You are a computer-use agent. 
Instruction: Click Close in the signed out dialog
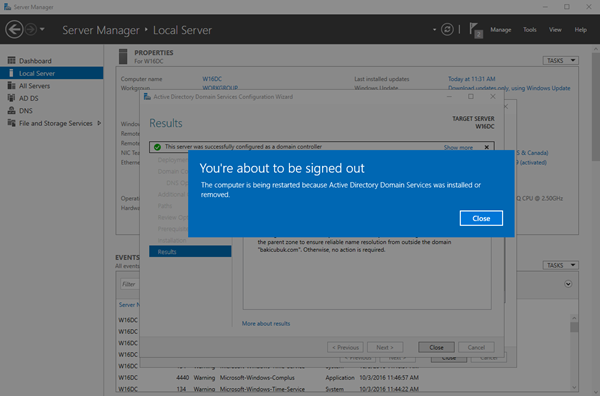coord(481,218)
